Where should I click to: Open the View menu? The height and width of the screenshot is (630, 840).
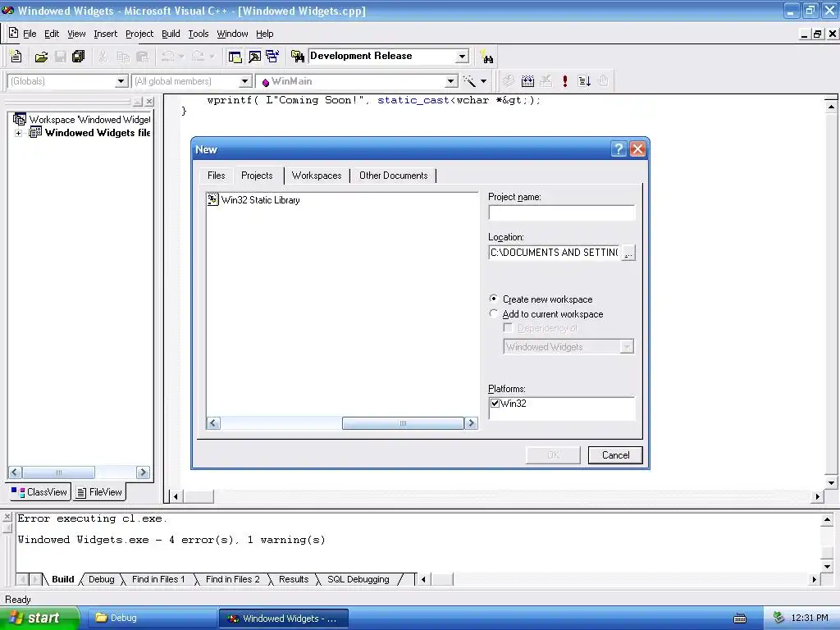click(x=76, y=34)
